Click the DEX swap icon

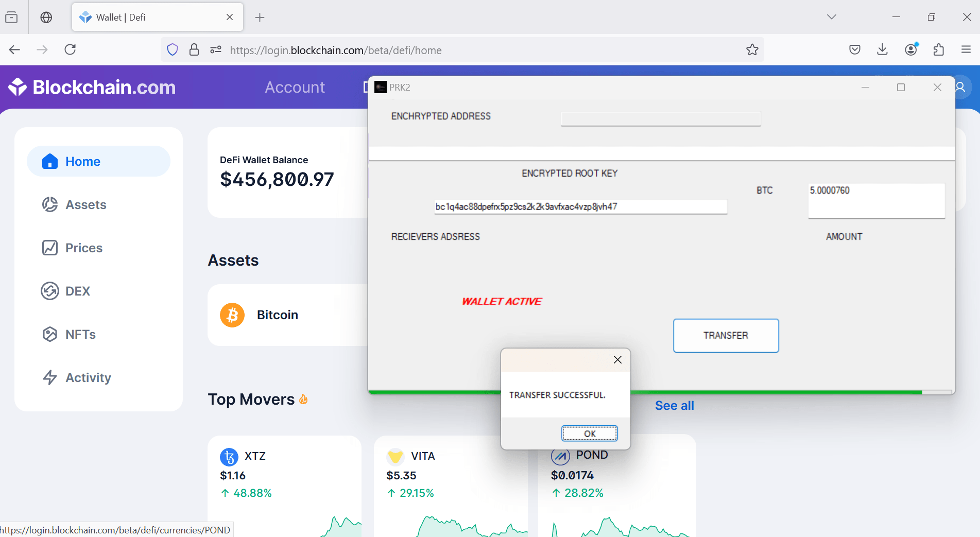pos(50,291)
